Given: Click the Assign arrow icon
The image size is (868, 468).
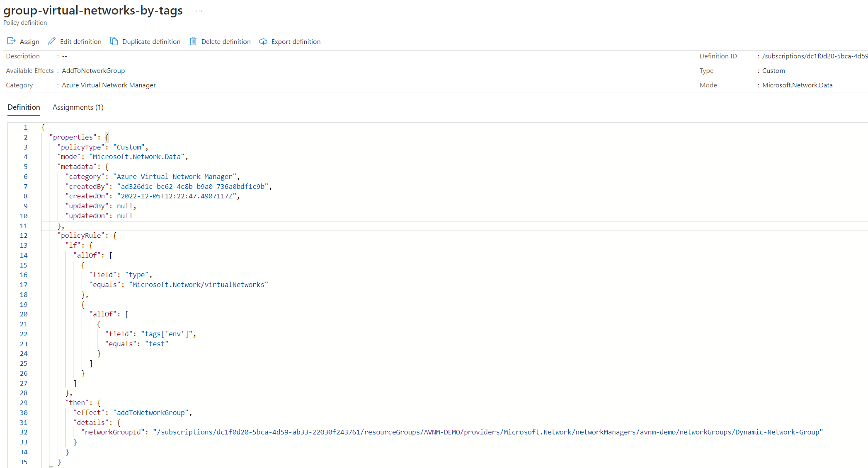Looking at the screenshot, I should 11,41.
